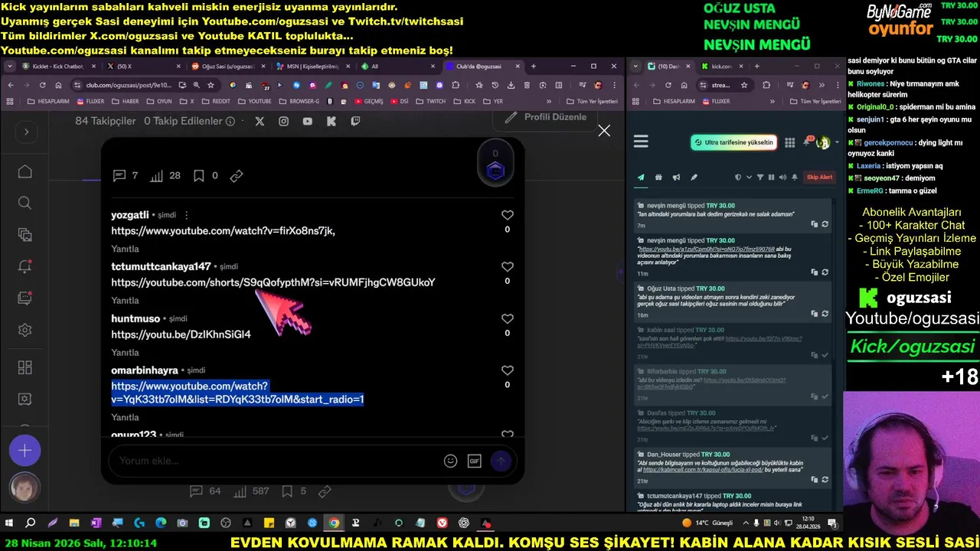Reply (Yanıtla) under omarbinhayra's comment
980x551 pixels.
pos(125,418)
